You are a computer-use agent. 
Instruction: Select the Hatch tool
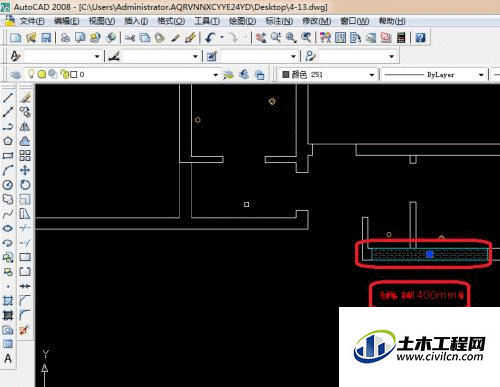8,301
